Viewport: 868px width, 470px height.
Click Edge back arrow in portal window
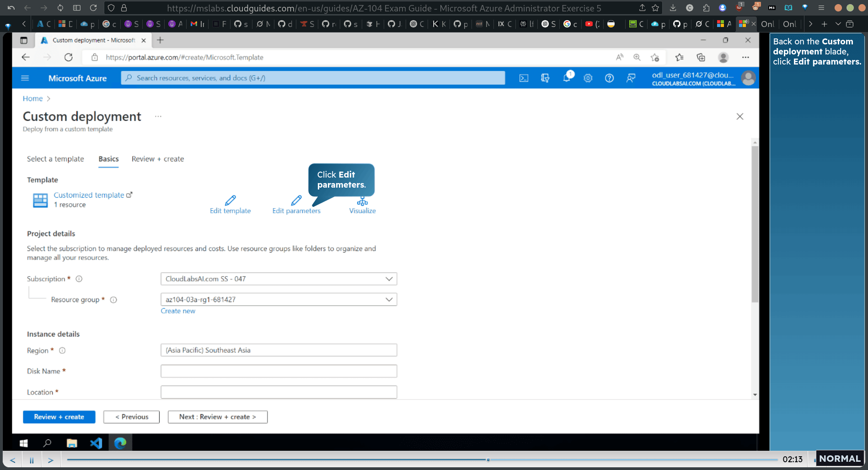26,57
